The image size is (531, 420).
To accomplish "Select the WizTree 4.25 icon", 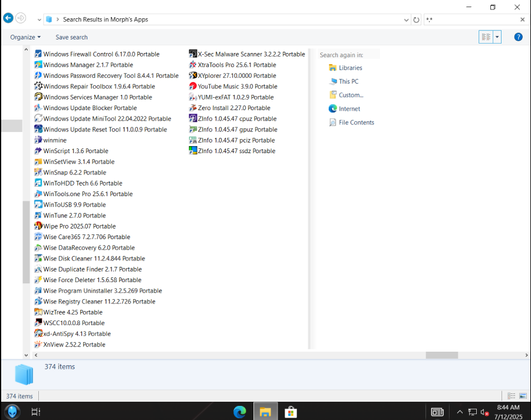I will pyautogui.click(x=38, y=312).
